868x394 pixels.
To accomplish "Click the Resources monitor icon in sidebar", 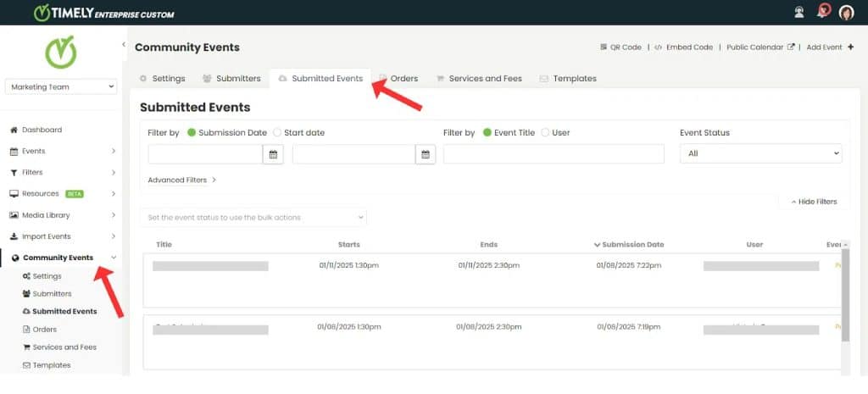I will (14, 194).
